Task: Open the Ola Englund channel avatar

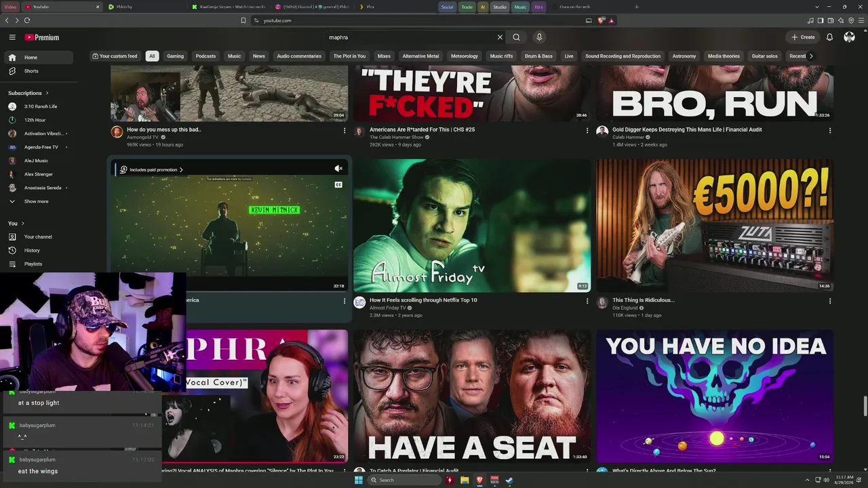Action: (x=602, y=302)
